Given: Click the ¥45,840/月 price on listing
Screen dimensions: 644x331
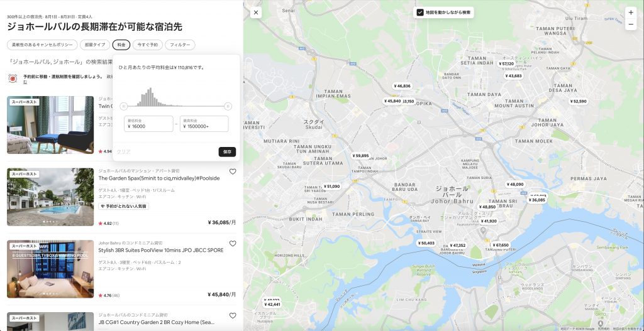Looking at the screenshot, I should (222, 295).
